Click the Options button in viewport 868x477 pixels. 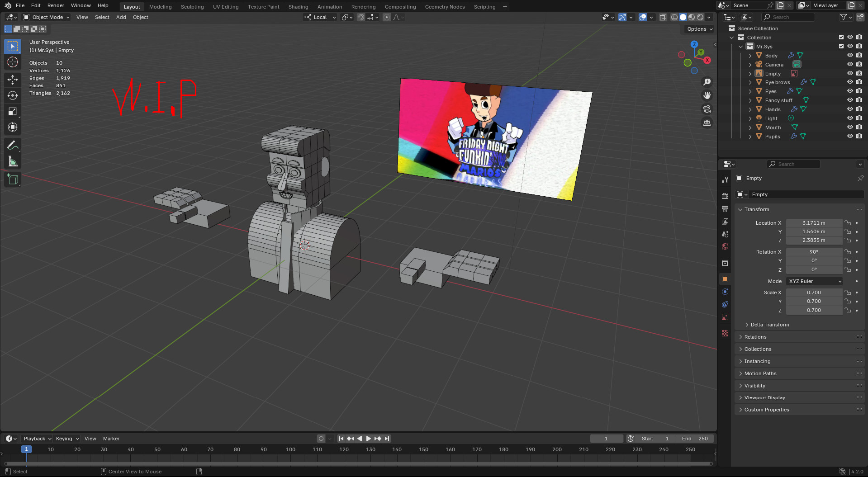(699, 29)
